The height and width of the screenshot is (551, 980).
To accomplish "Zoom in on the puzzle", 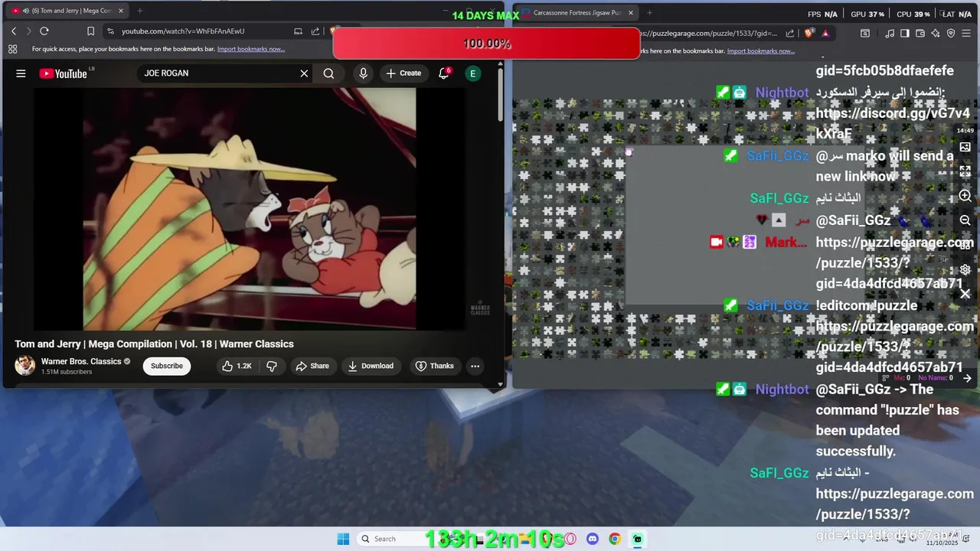I will (965, 196).
